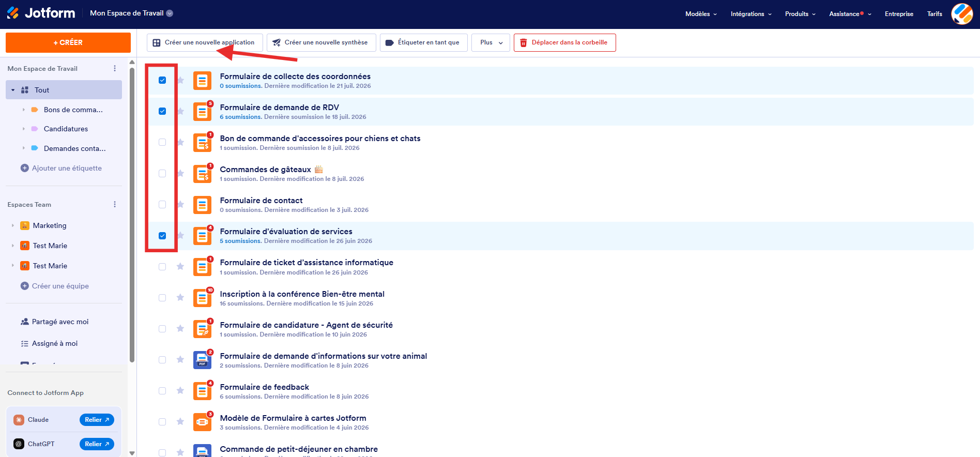Open the Plus dropdown in toolbar
980x457 pixels.
pos(491,42)
